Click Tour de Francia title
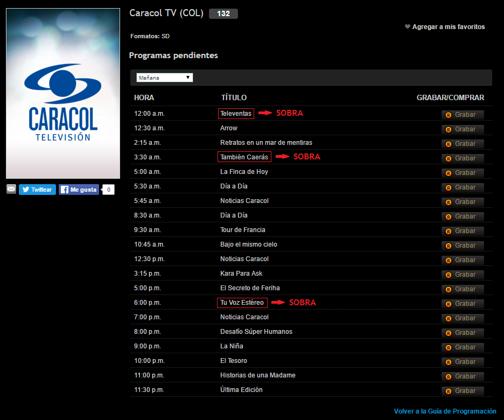Screen dimensions: 504x420 pos(243,230)
